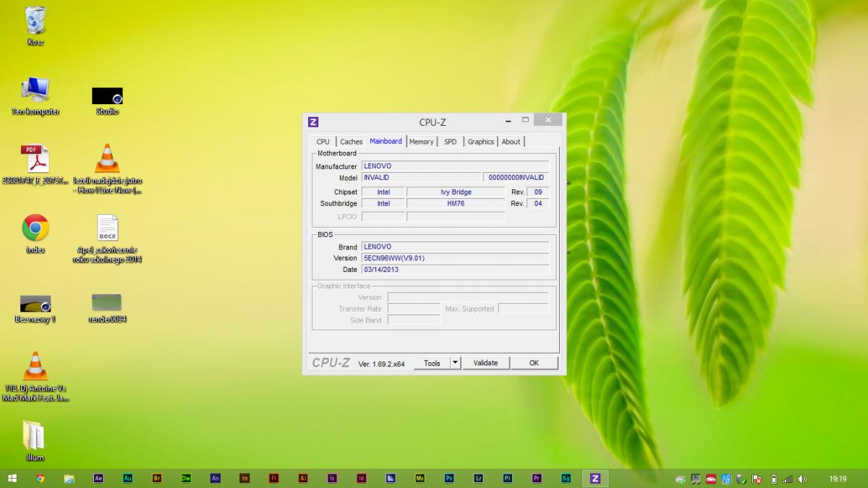The width and height of the screenshot is (868, 488).
Task: Select the Studio desktop shortcut
Action: (107, 100)
